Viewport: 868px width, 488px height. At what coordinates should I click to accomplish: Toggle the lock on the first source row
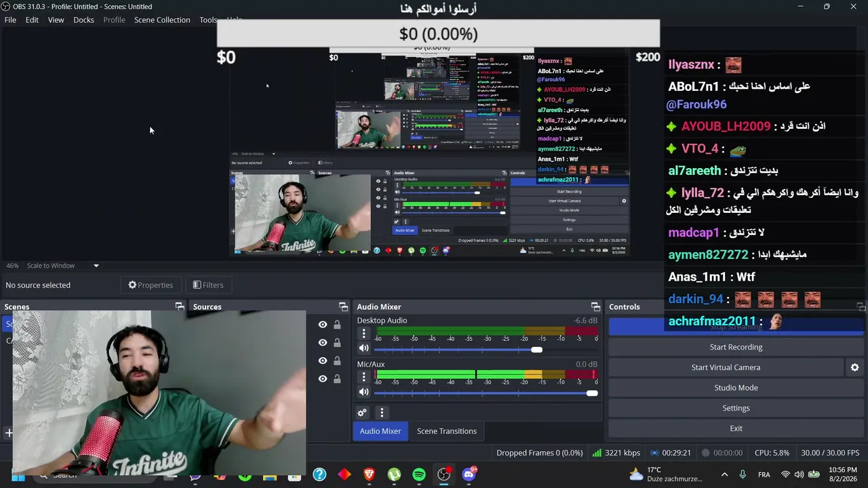coord(337,325)
